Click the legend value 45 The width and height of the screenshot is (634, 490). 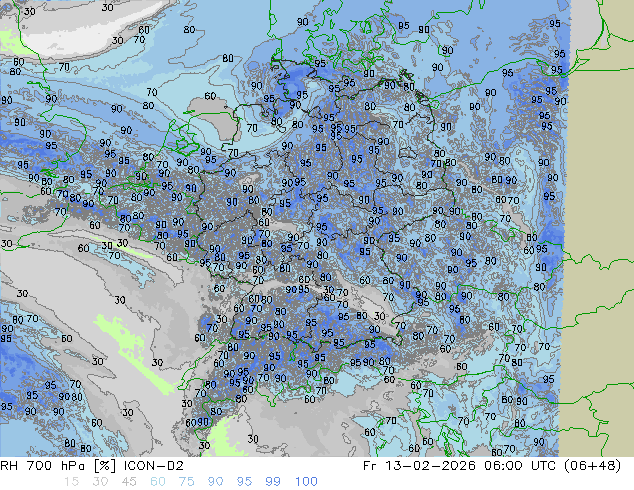pos(129,482)
